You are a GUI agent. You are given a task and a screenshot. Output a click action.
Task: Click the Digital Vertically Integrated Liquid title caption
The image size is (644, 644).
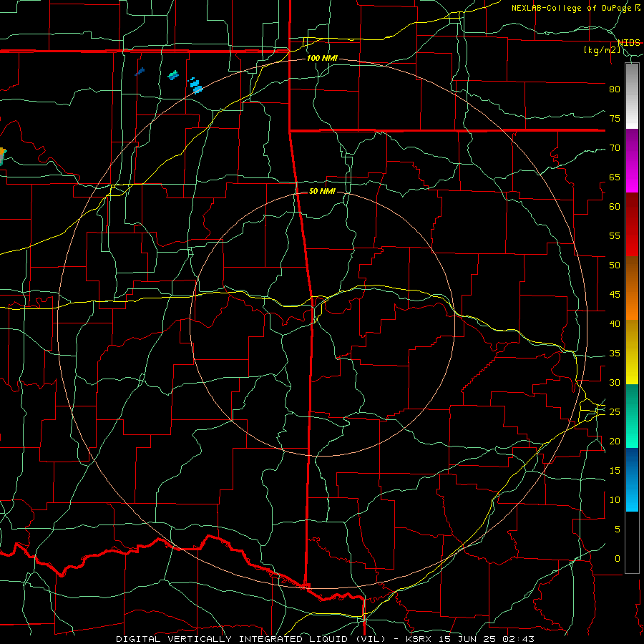point(253,639)
